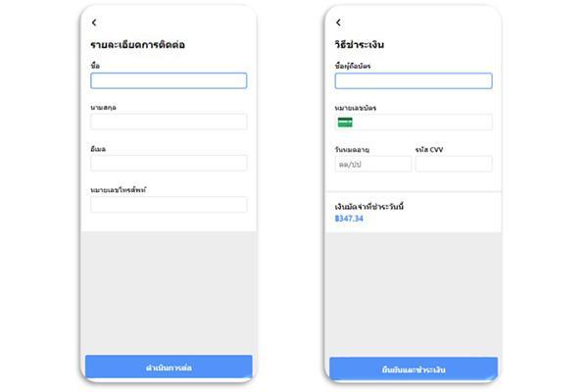
Task: Select the phone number (หมายเลขโทรศัพท์) field
Action: (169, 205)
